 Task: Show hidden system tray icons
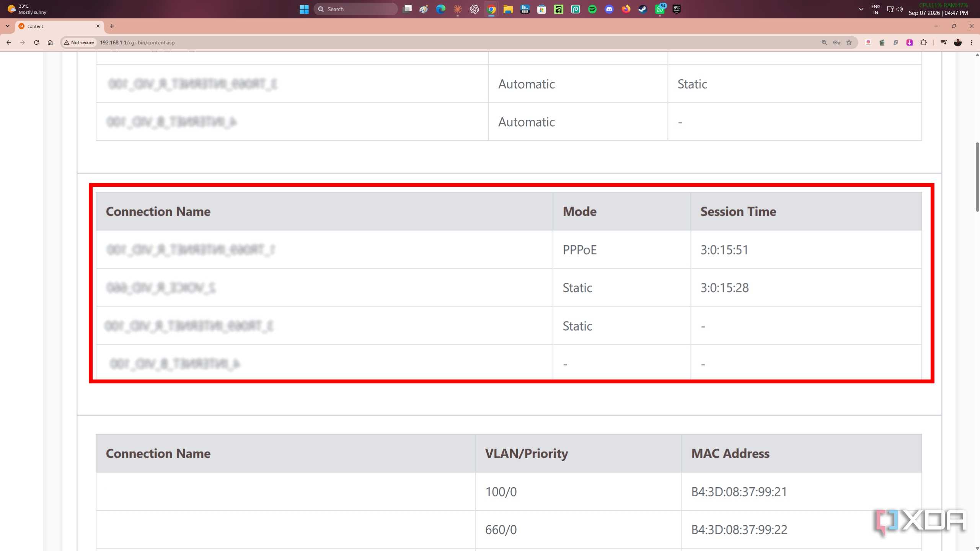pyautogui.click(x=861, y=9)
